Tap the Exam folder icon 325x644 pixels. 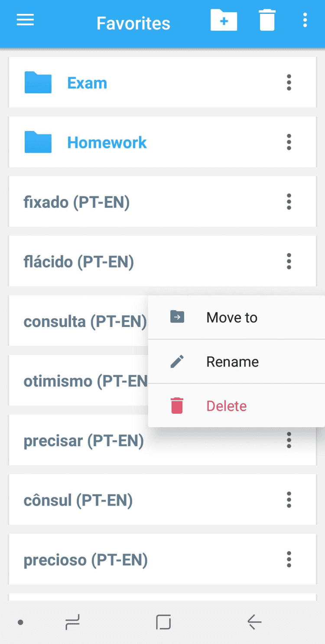(38, 83)
